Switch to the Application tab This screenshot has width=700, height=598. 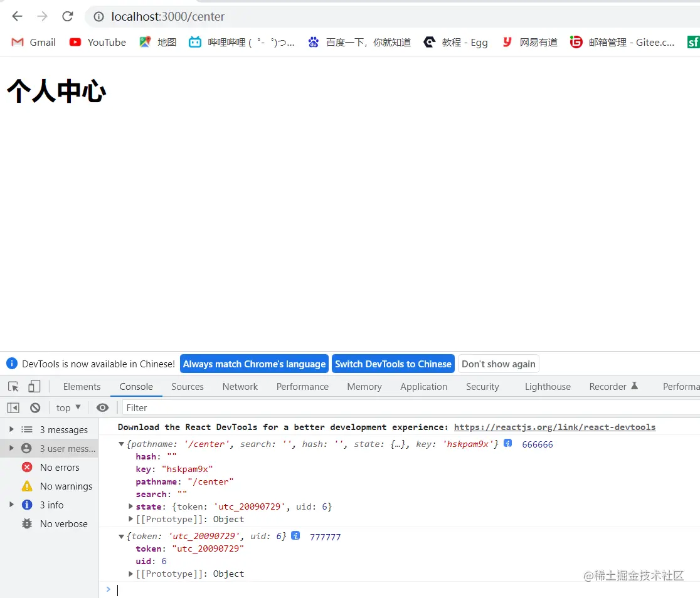pos(423,387)
